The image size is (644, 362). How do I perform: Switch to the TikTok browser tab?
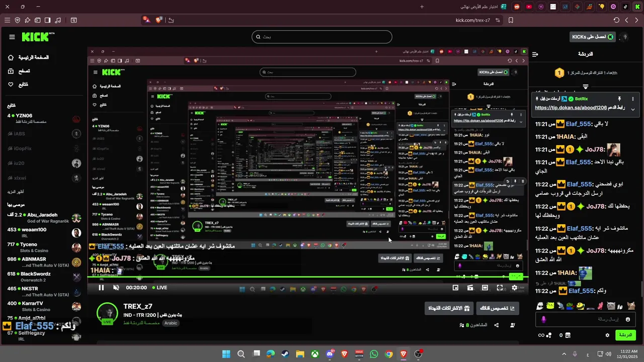click(x=625, y=7)
